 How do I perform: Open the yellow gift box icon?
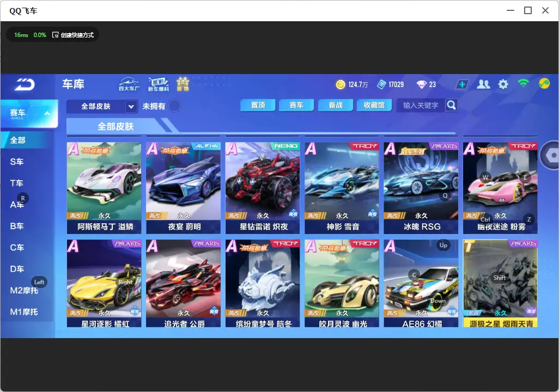183,84
